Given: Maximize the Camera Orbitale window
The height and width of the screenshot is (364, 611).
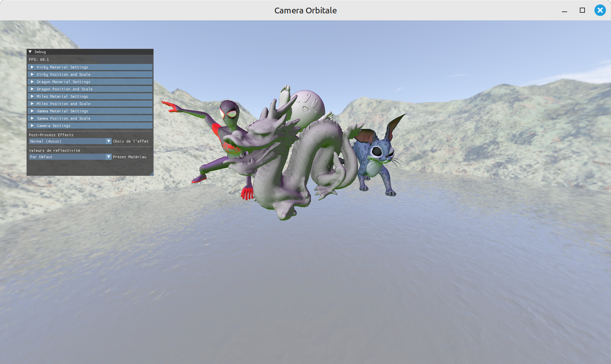Looking at the screenshot, I should click(582, 10).
